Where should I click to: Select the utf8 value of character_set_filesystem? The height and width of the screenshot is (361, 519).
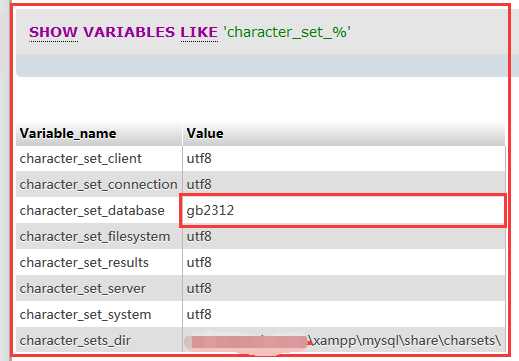tap(199, 236)
